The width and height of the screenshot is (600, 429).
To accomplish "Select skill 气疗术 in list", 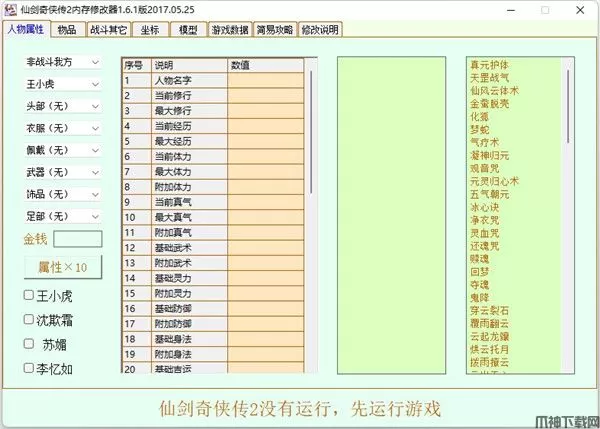I will [484, 143].
